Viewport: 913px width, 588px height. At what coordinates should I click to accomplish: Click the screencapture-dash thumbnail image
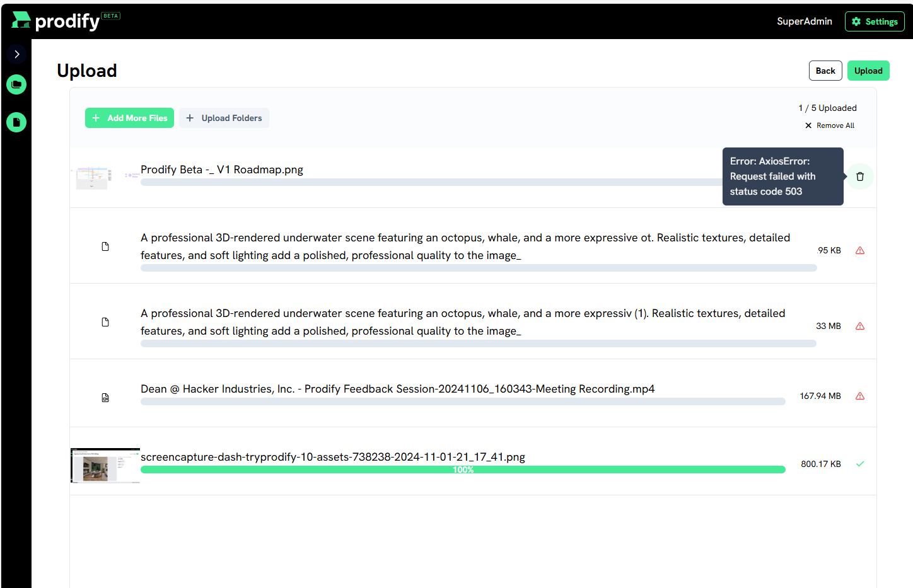point(105,466)
